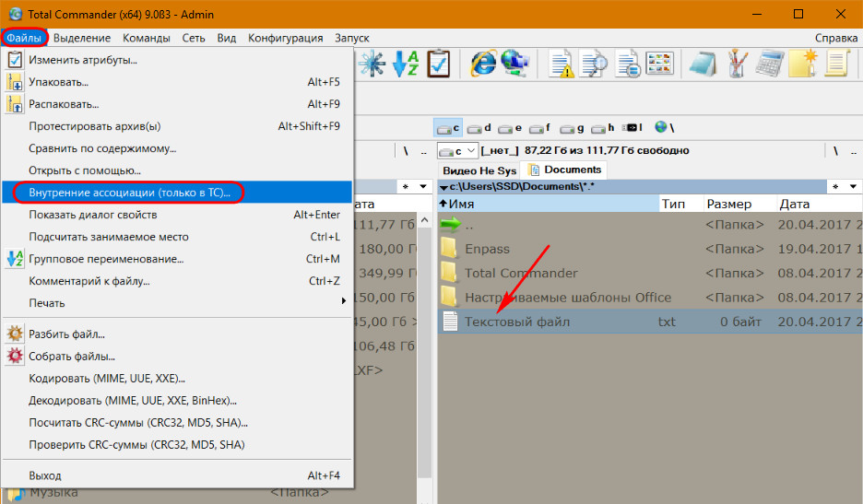
Task: Open the right panel drive c combo box
Action: 456,150
